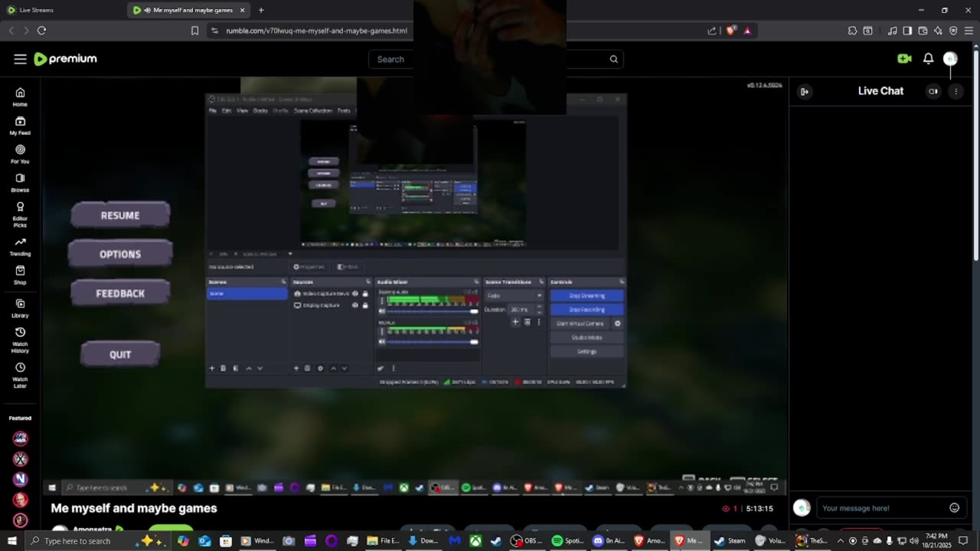Click Stop Streaming in the streamed OBS window
The image size is (980, 551).
click(586, 295)
